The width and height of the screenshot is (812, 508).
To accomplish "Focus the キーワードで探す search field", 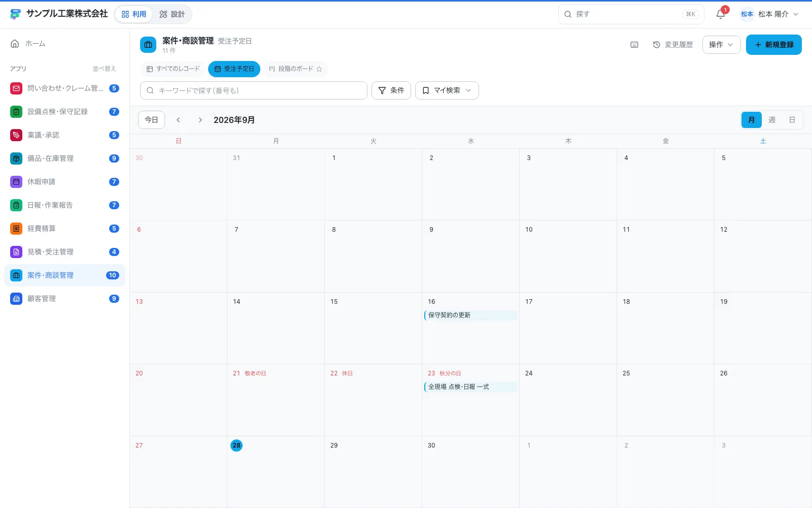I will point(254,90).
